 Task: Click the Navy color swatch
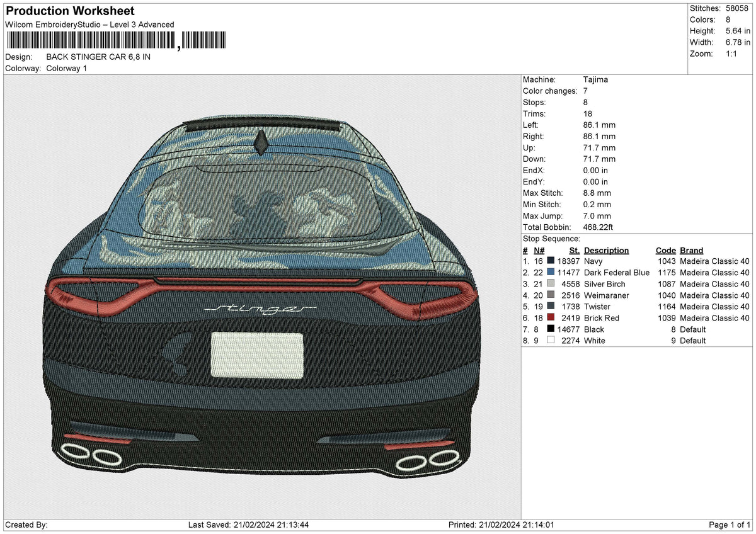pyautogui.click(x=551, y=261)
